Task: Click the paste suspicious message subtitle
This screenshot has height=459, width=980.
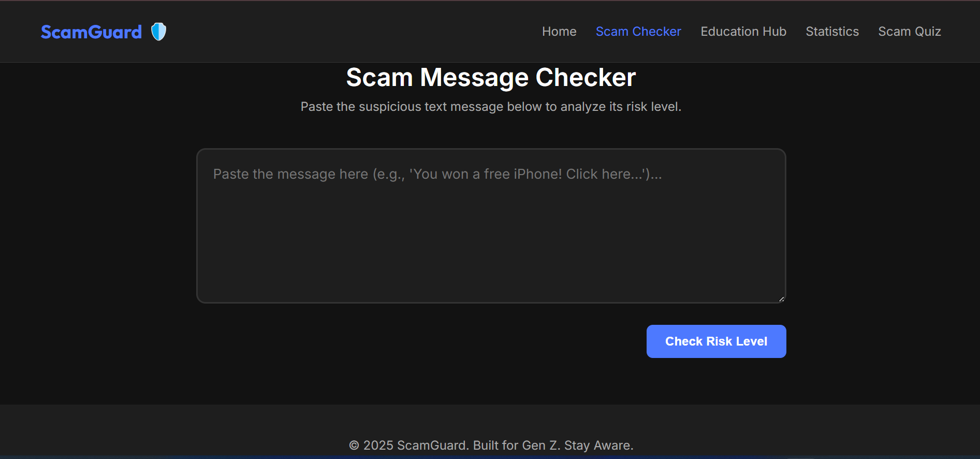Action: tap(491, 107)
